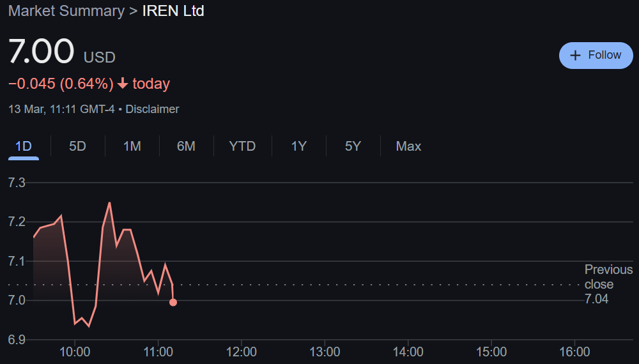Viewport: 639px width, 364px height.
Task: Click the 'Previous close 7.04' label
Action: point(608,284)
